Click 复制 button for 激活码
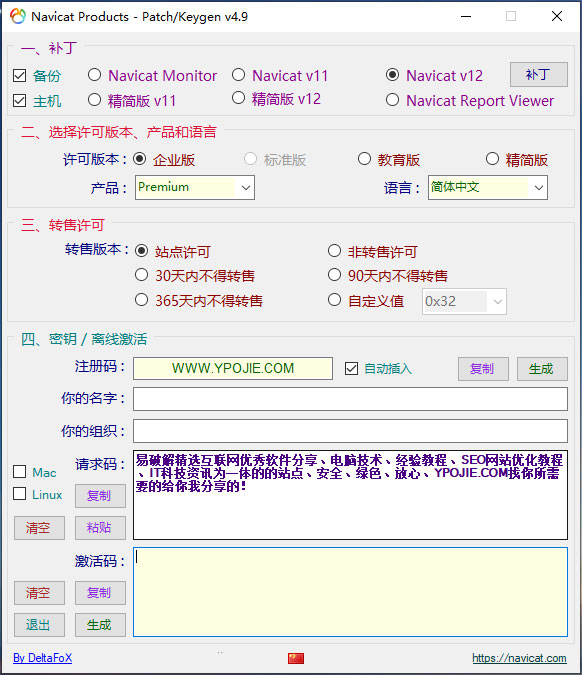Image resolution: width=582 pixels, height=675 pixels. (x=100, y=593)
